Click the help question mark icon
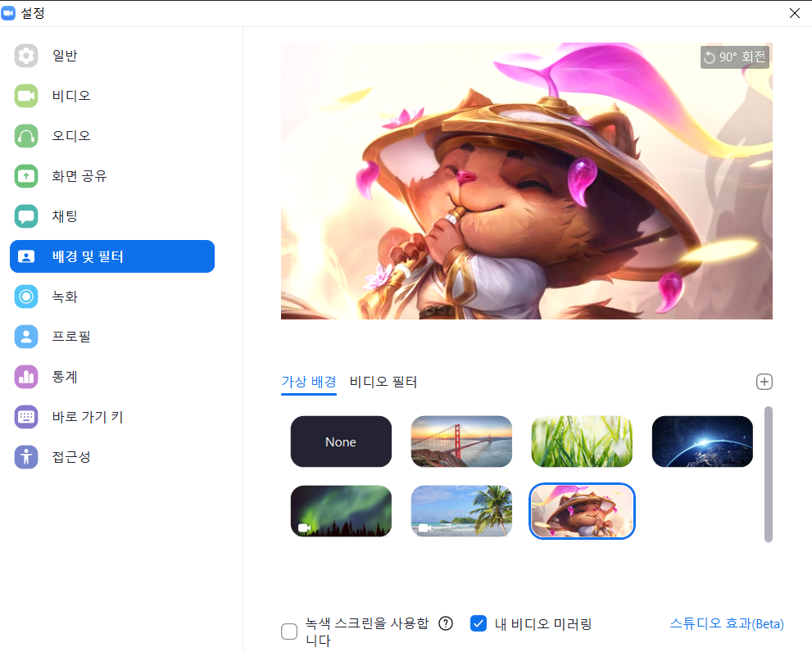812x652 pixels. 446,623
